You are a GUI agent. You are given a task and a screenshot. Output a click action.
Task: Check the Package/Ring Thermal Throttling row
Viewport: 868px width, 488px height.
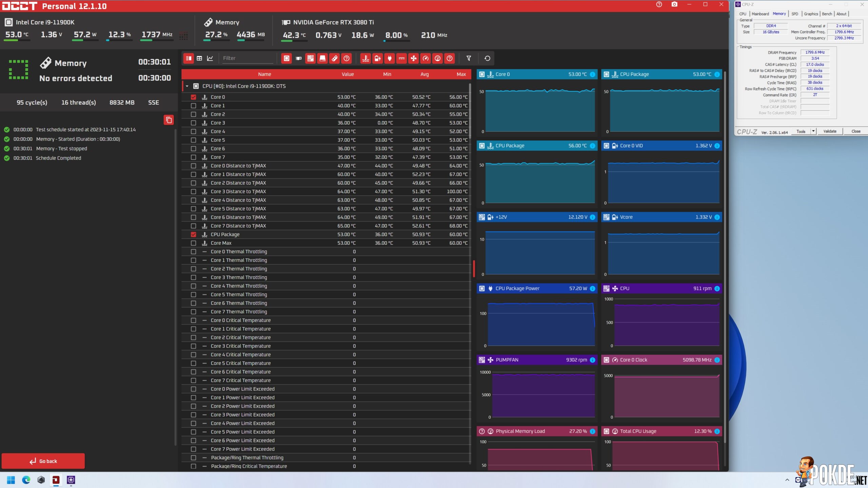[193, 458]
